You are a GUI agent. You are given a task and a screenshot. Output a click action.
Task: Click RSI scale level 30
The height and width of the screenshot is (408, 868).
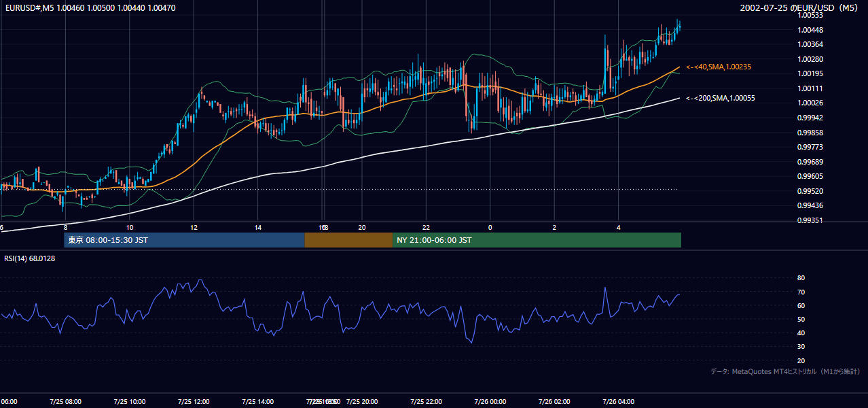tap(801, 347)
